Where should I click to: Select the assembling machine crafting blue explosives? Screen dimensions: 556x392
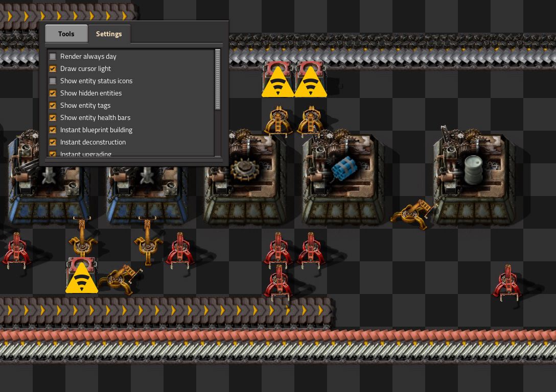click(x=343, y=179)
